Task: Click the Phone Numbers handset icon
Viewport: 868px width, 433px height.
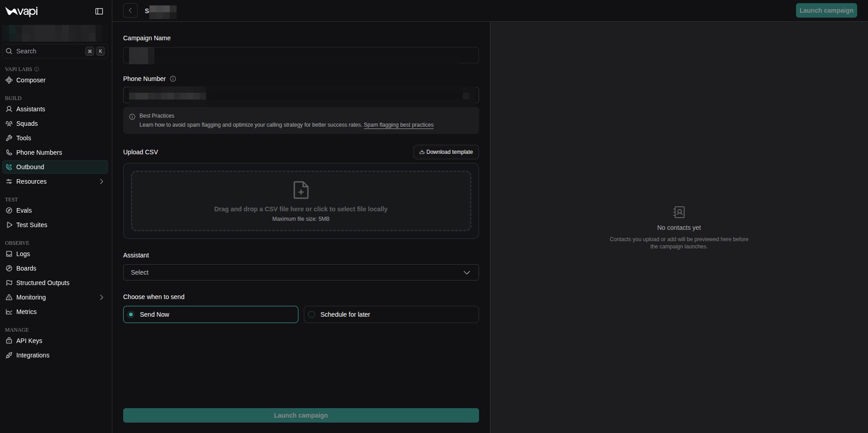Action: tap(9, 152)
